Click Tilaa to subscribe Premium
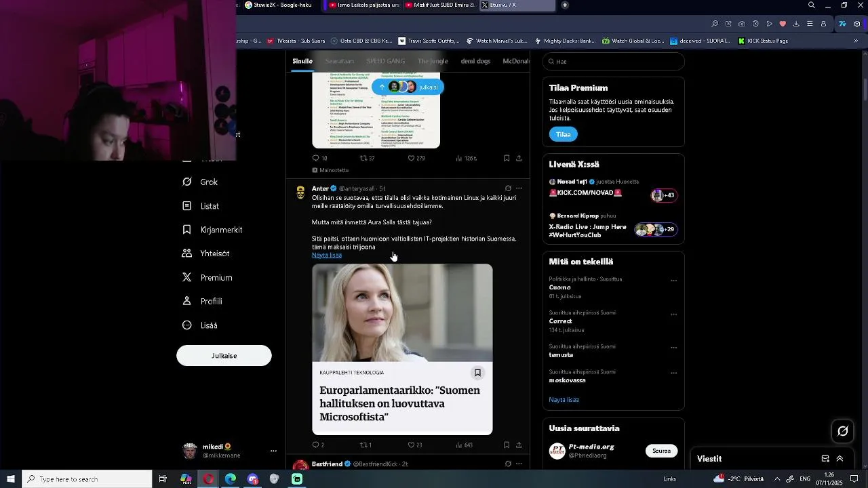This screenshot has height=488, width=868. pyautogui.click(x=564, y=134)
